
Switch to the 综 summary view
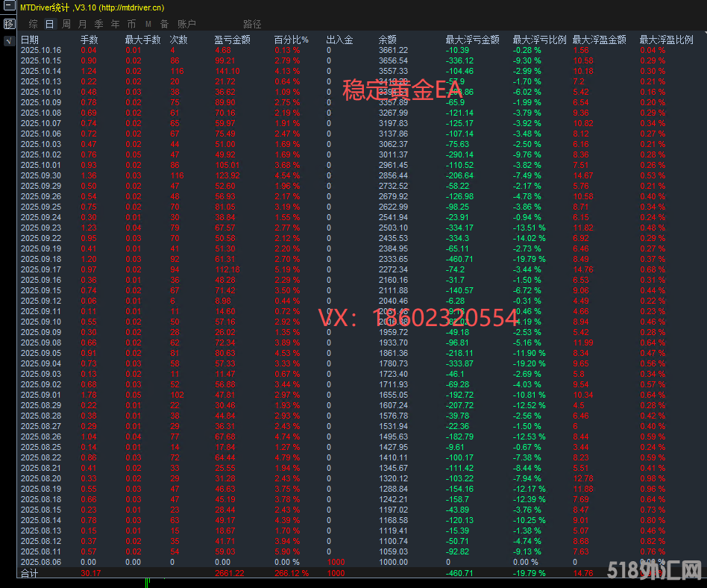(33, 23)
